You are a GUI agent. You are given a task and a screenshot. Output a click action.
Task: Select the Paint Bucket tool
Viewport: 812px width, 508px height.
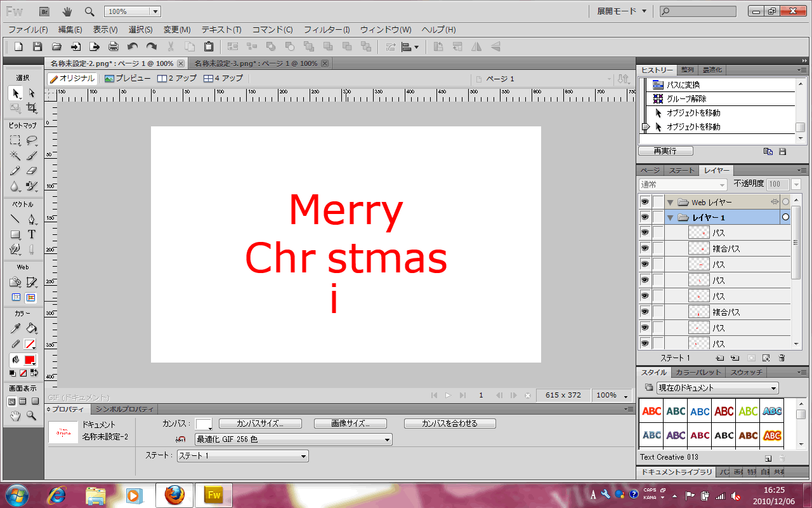pyautogui.click(x=31, y=328)
